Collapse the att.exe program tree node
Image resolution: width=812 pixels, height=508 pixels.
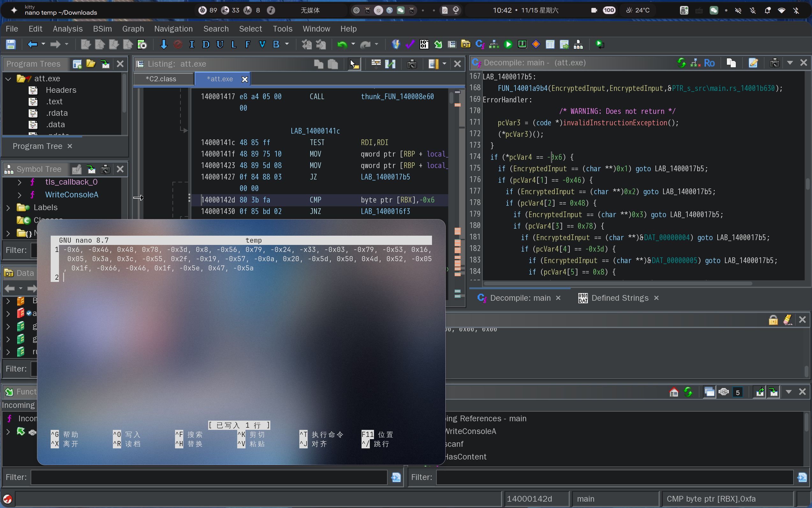click(8, 79)
